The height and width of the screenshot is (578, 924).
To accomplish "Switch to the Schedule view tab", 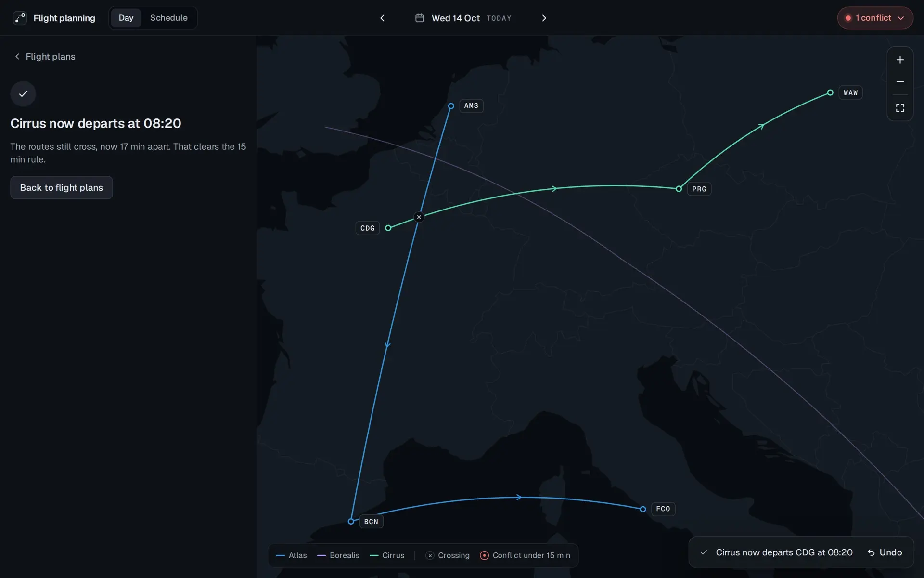I will [168, 18].
